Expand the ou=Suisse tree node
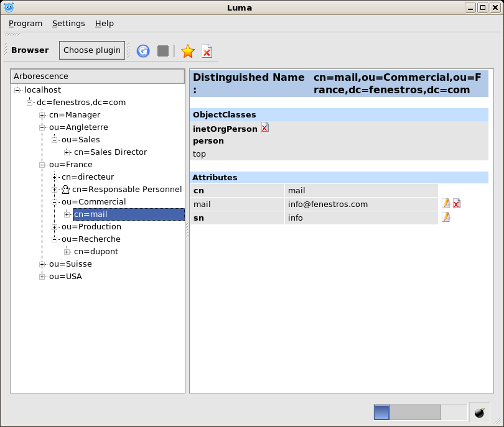This screenshot has height=427, width=504. click(42, 264)
